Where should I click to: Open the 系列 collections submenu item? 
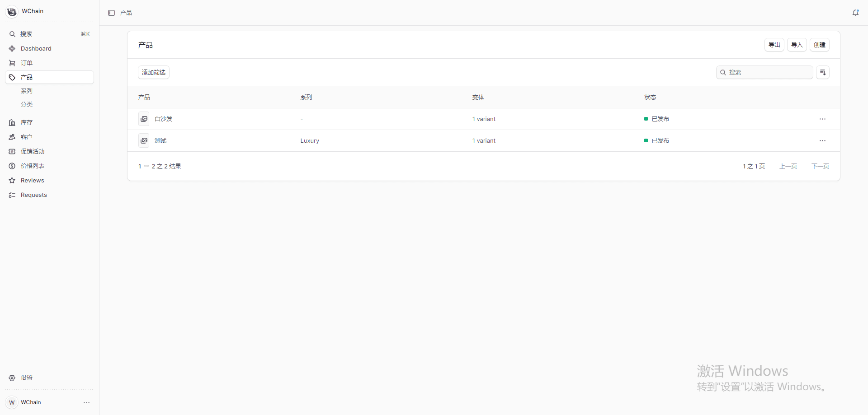[27, 91]
